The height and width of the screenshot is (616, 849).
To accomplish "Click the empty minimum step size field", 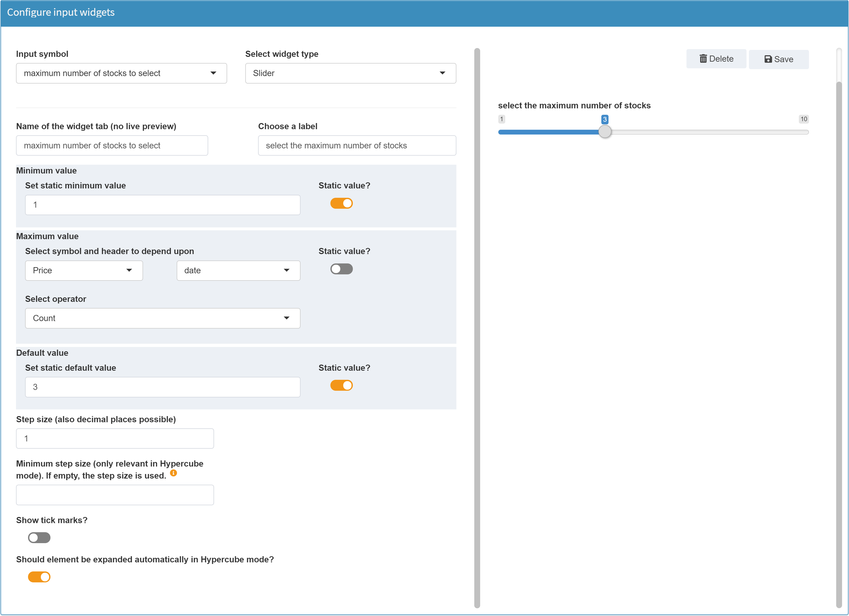I will tap(115, 495).
